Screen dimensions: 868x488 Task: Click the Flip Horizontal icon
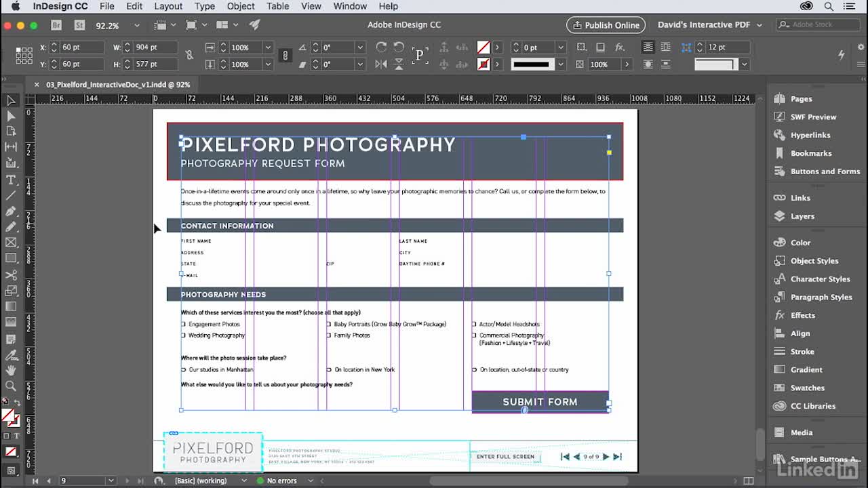tap(381, 64)
